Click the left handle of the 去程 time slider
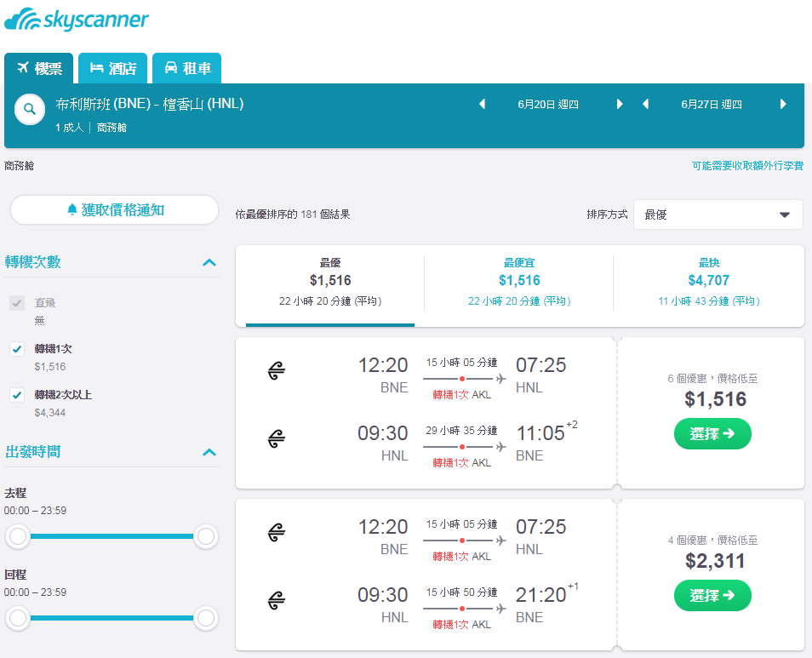This screenshot has height=658, width=812. (x=18, y=536)
